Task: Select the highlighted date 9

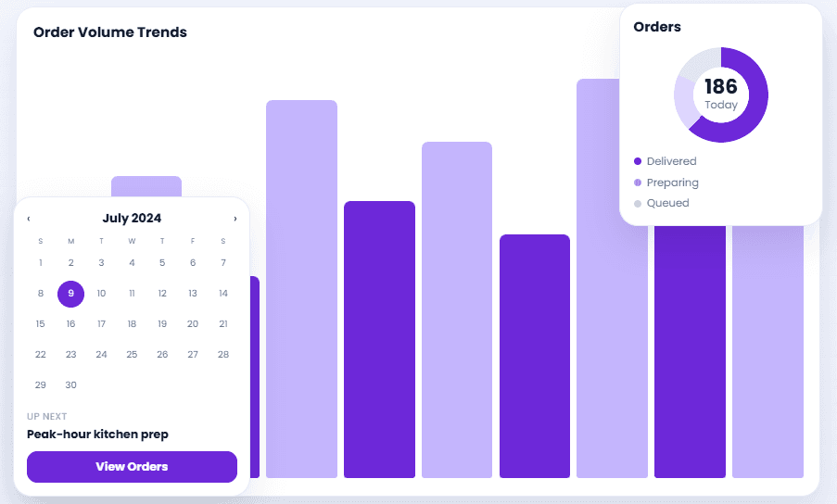Action: click(71, 294)
